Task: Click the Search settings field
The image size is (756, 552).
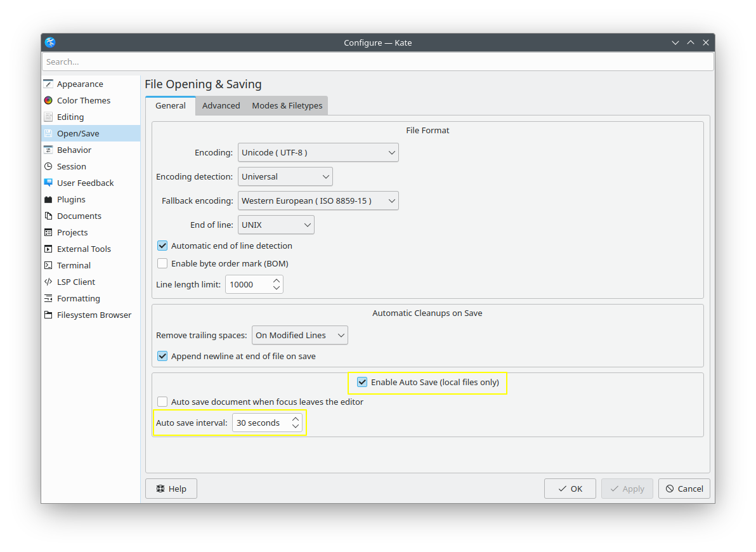Action: pyautogui.click(x=377, y=62)
